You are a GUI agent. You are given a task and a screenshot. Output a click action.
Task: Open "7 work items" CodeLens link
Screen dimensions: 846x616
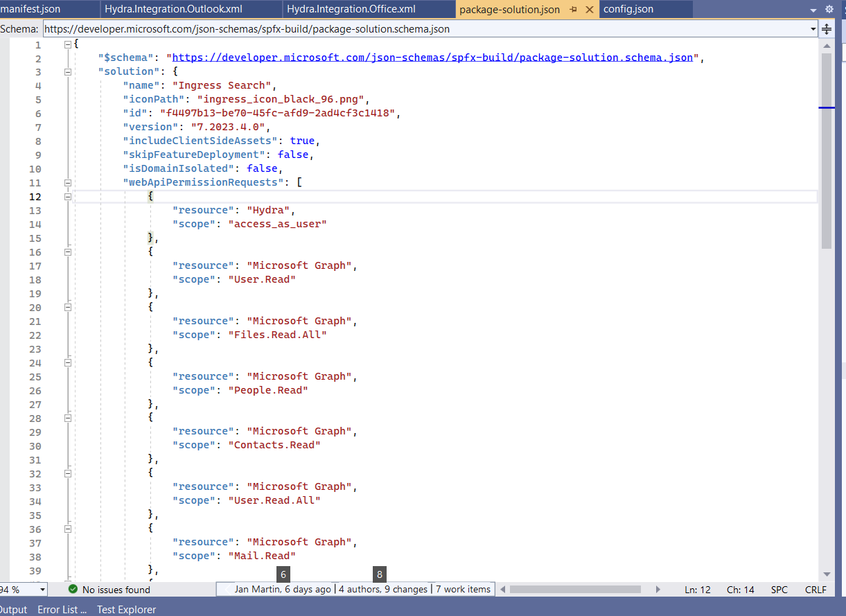[463, 589]
